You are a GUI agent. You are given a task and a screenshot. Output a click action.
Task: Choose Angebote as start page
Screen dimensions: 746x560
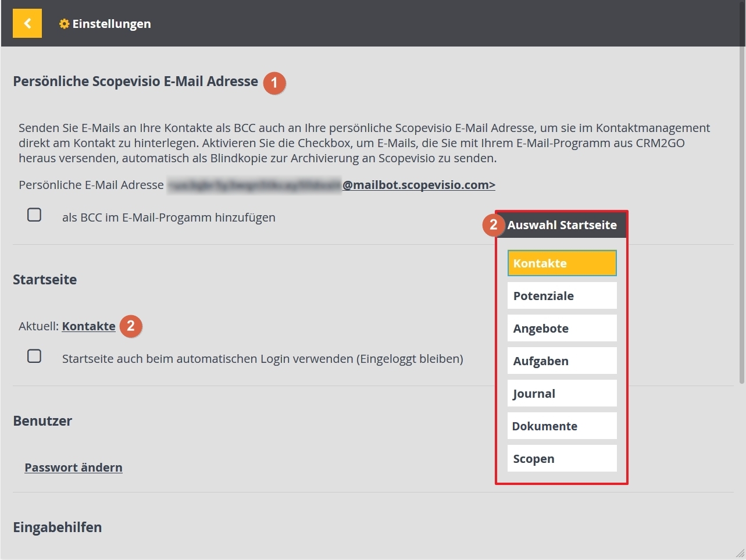tap(562, 328)
